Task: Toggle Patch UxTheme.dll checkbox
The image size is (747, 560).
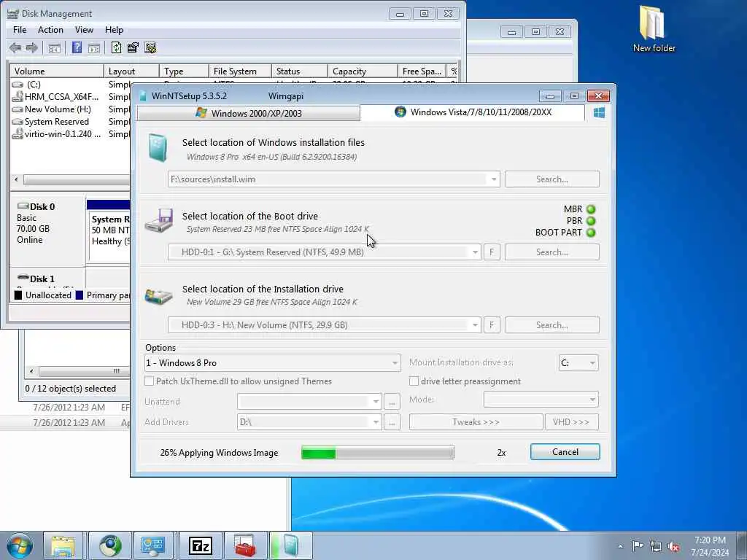Action: (x=149, y=381)
